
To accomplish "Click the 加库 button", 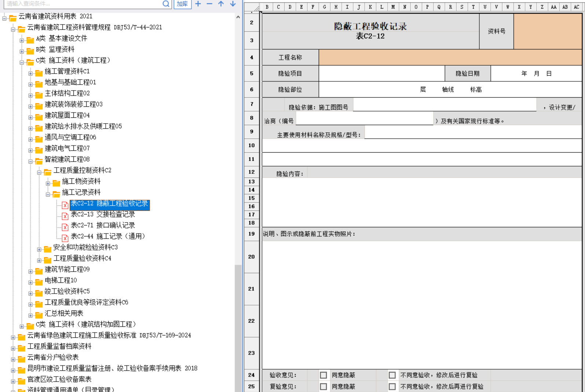I will 182,4.
